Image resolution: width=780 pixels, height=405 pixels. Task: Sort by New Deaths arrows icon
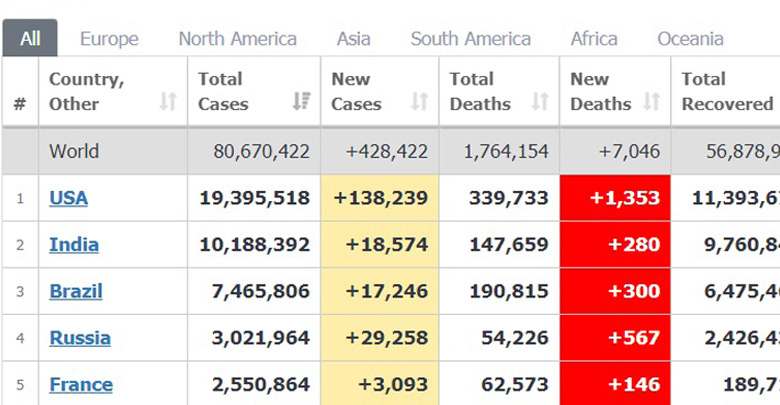coord(651,102)
